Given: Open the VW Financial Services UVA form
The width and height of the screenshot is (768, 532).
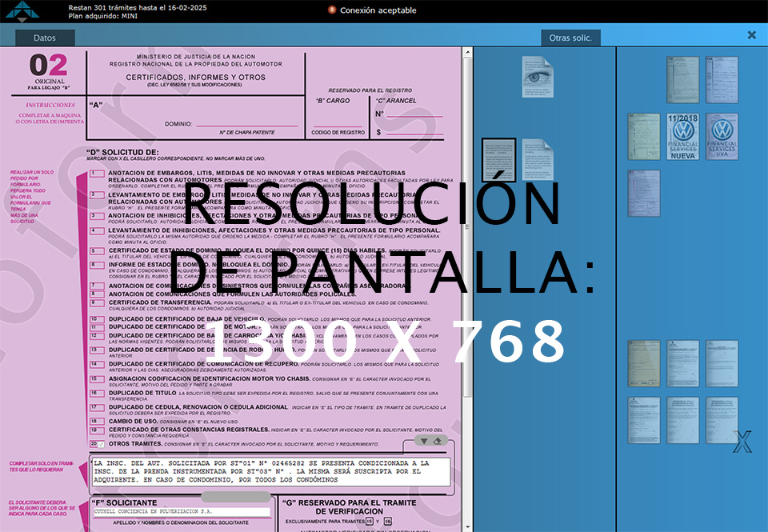Looking at the screenshot, I should tap(722, 137).
